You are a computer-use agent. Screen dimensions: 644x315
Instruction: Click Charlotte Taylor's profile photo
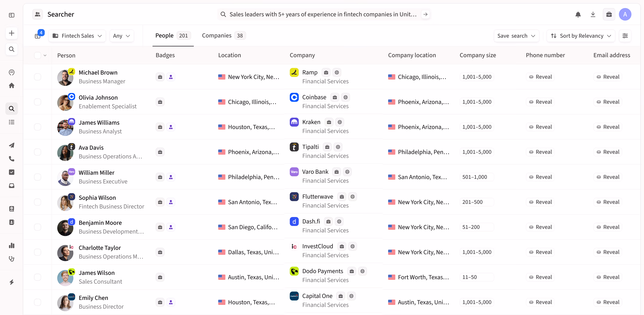(x=65, y=253)
